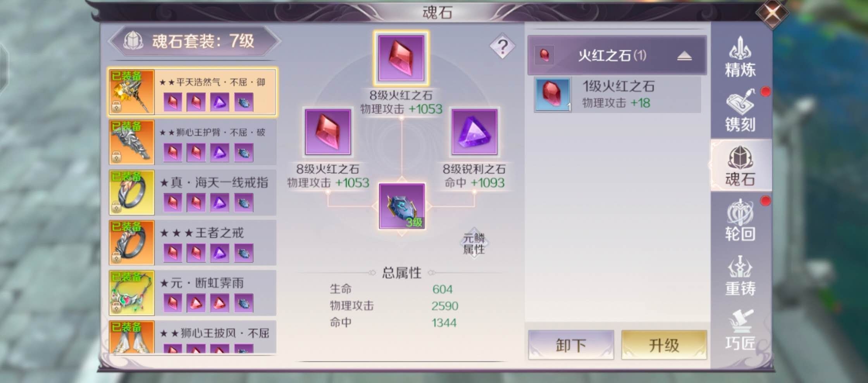868x383 pixels.
Task: Select the 王者之戒 equipment row
Action: [193, 243]
